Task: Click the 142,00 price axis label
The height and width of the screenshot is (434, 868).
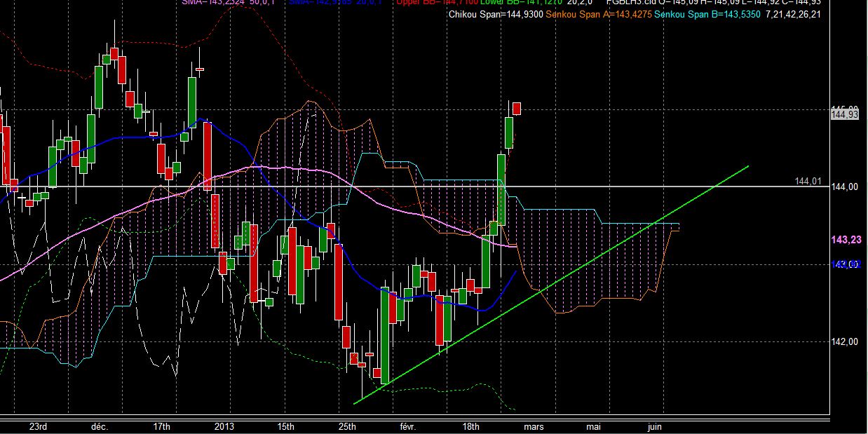Action: (x=845, y=342)
